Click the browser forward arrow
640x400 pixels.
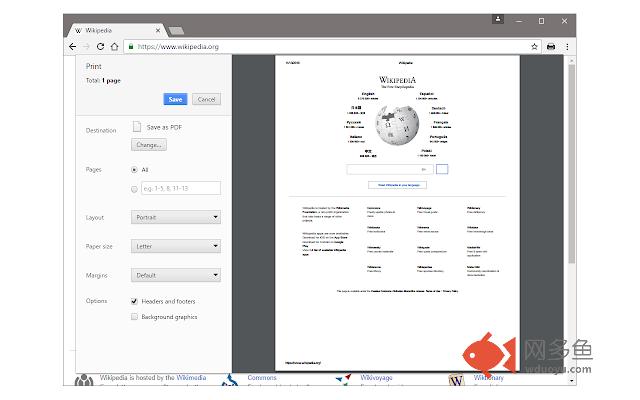86,47
